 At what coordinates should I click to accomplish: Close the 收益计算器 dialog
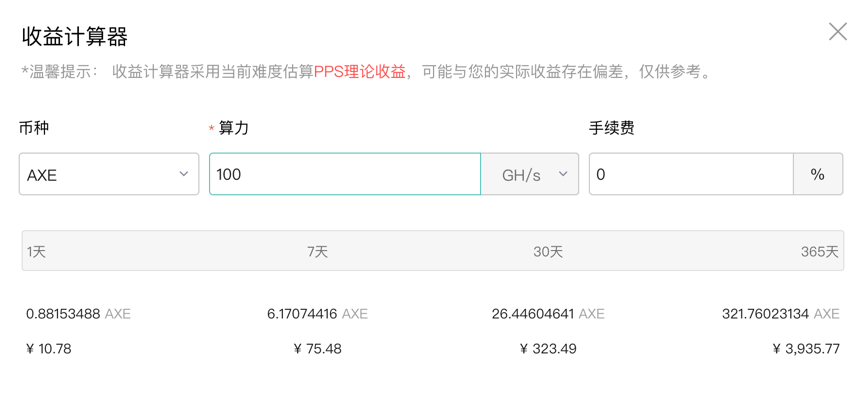837,32
